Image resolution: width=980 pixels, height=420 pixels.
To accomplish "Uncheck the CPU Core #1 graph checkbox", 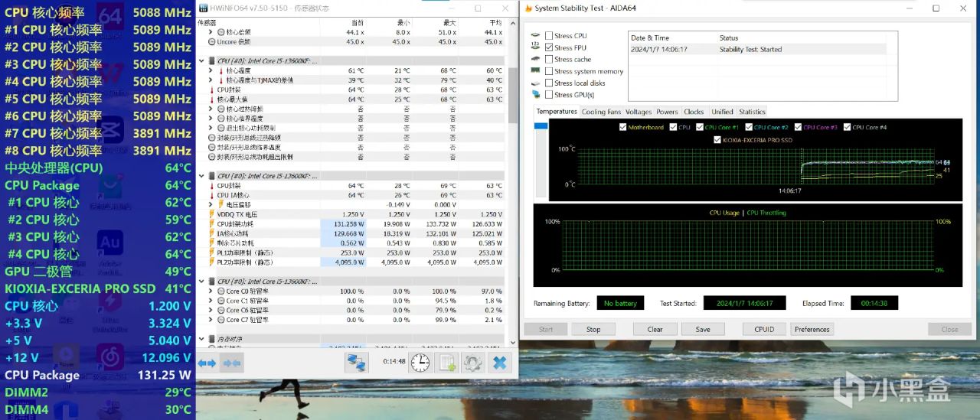I will (x=699, y=127).
